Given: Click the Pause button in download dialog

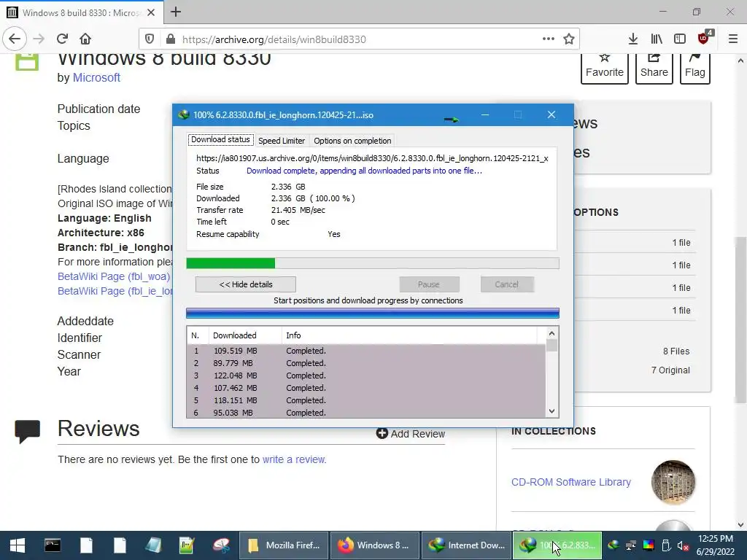Looking at the screenshot, I should click(x=429, y=284).
